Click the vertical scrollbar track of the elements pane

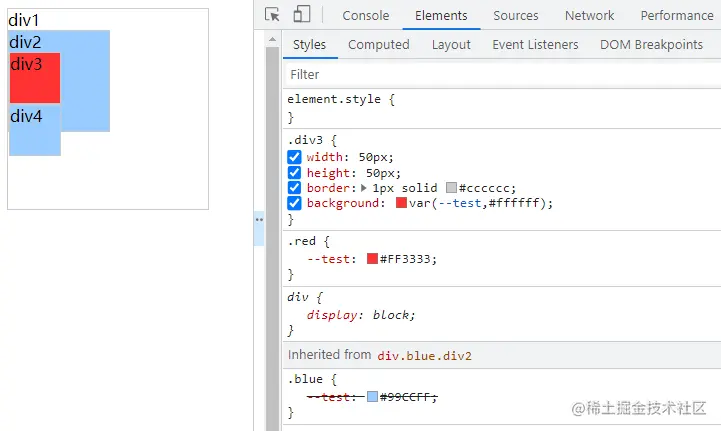click(272, 239)
